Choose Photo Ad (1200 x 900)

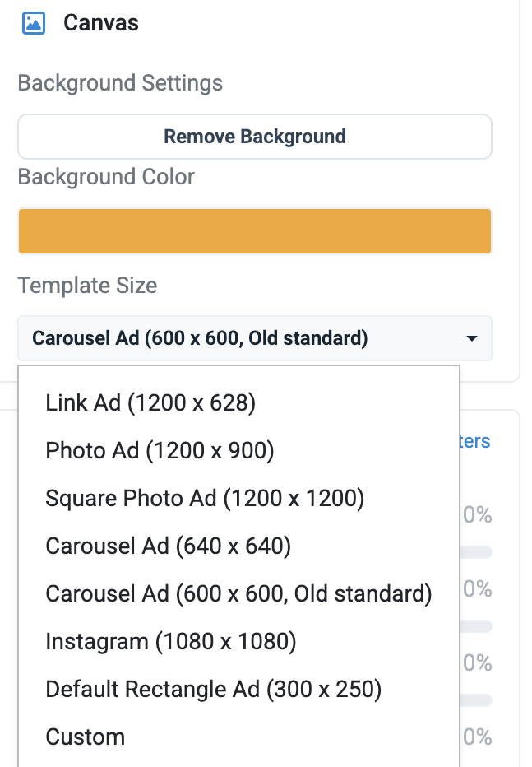coord(160,450)
